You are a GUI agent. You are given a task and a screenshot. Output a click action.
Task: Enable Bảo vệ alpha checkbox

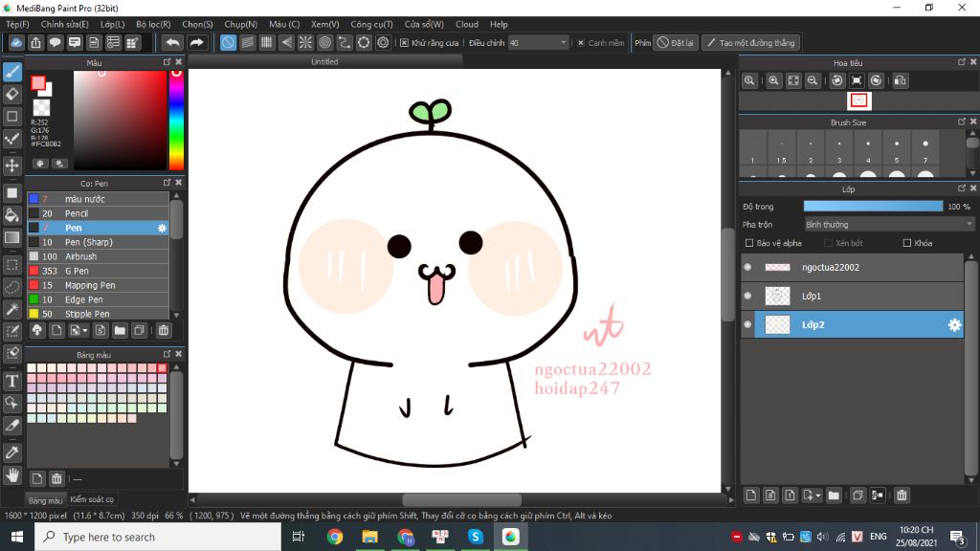[x=749, y=243]
